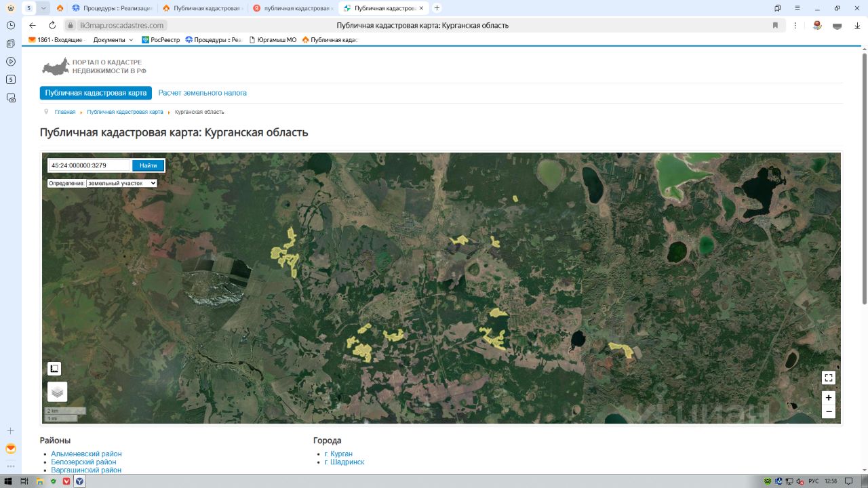Reload the page with the refresh icon
Viewport: 868px width, 488px height.
tap(52, 25)
